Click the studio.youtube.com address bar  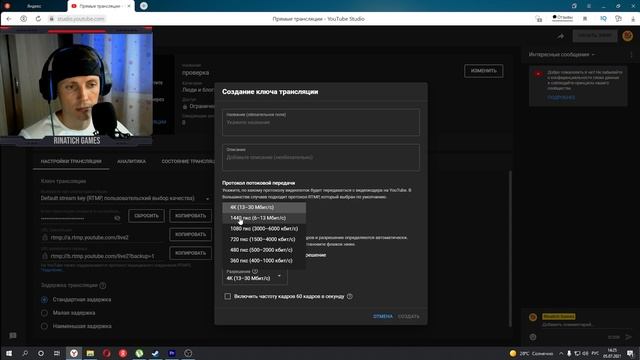coord(81,19)
